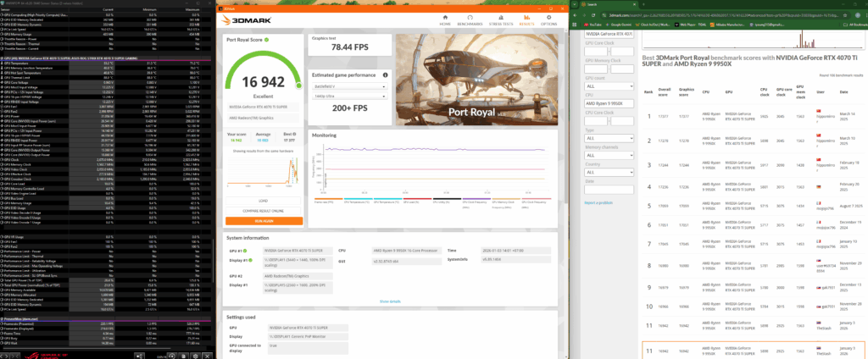The height and width of the screenshot is (359, 868).
Task: Click the Show details link in System information
Action: (x=390, y=301)
